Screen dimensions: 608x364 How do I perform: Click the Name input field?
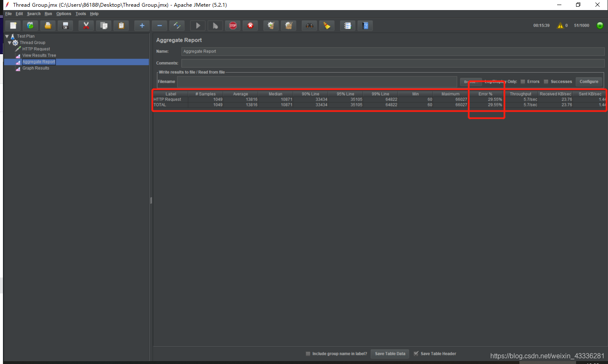click(x=393, y=51)
